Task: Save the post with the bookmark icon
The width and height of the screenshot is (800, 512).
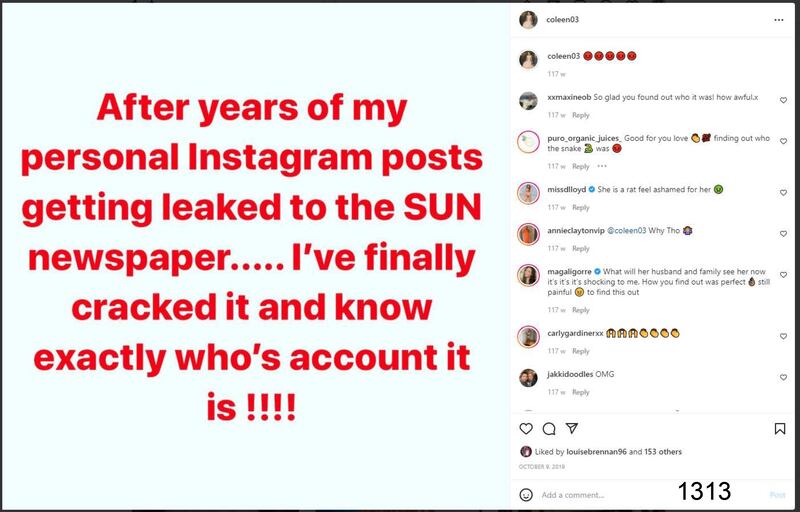Action: 780,429
